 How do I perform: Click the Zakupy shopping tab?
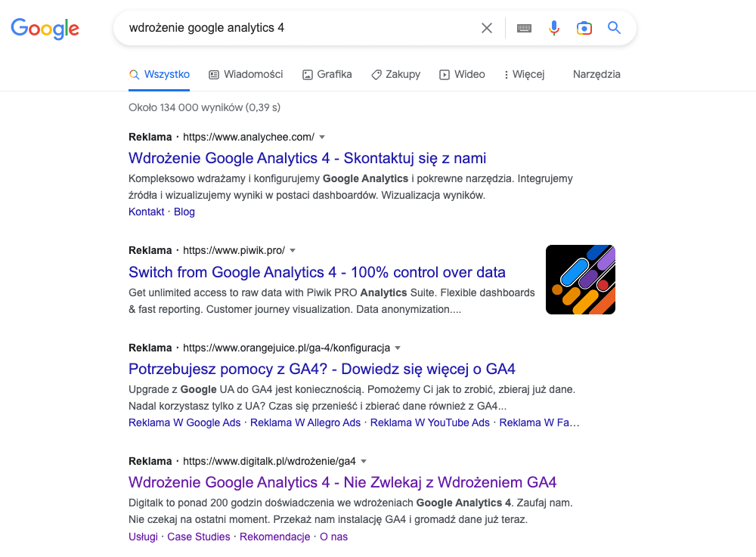point(395,74)
